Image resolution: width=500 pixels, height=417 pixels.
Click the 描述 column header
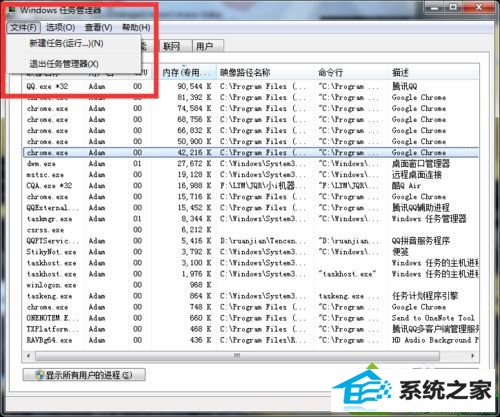pyautogui.click(x=433, y=72)
